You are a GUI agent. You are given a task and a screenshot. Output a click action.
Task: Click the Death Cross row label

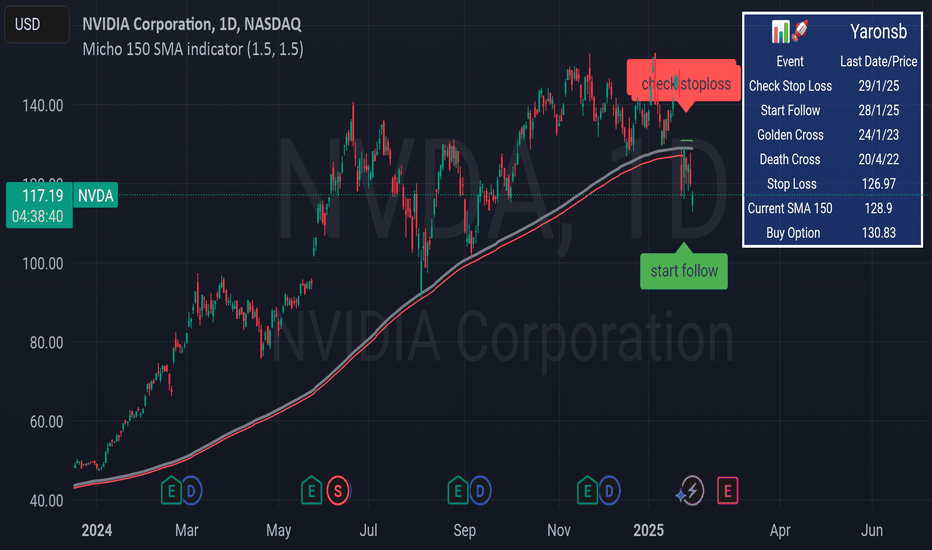tap(790, 159)
